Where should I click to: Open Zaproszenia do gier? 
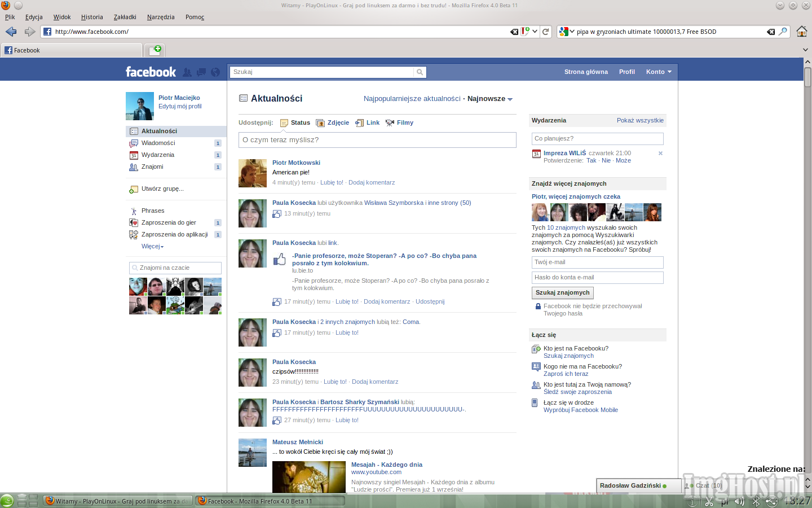coord(176,223)
